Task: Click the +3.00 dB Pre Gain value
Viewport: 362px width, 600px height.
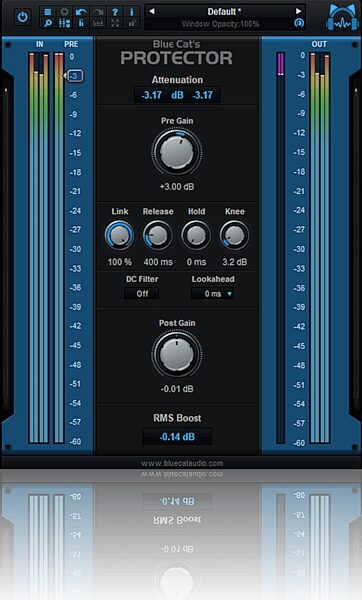Action: (x=177, y=187)
